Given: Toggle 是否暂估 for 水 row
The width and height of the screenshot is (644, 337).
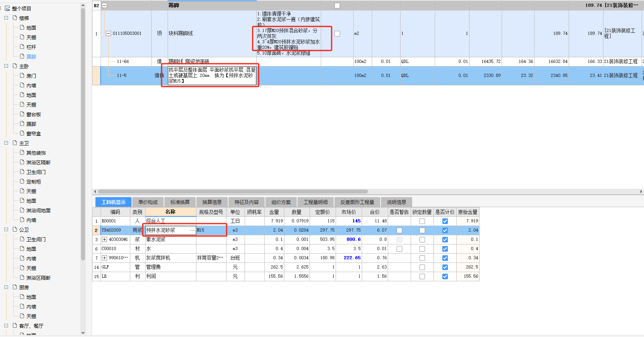Looking at the screenshot, I should point(399,249).
